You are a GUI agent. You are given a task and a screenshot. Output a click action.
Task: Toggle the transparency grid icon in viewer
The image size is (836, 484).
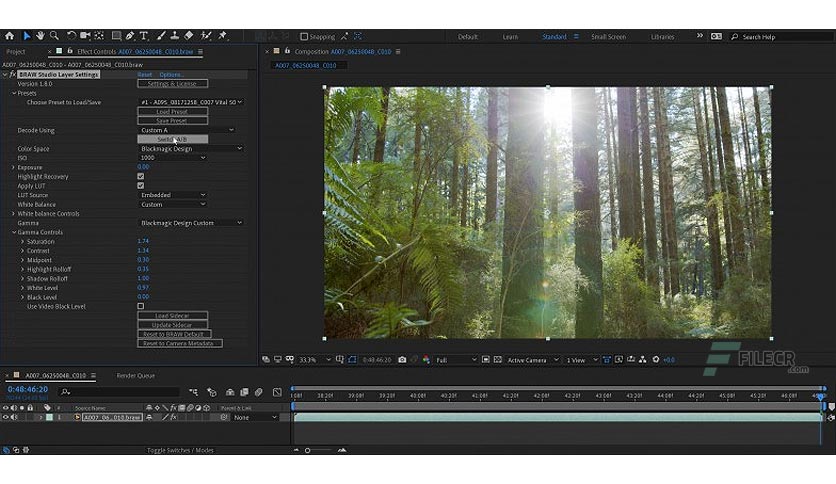click(497, 360)
